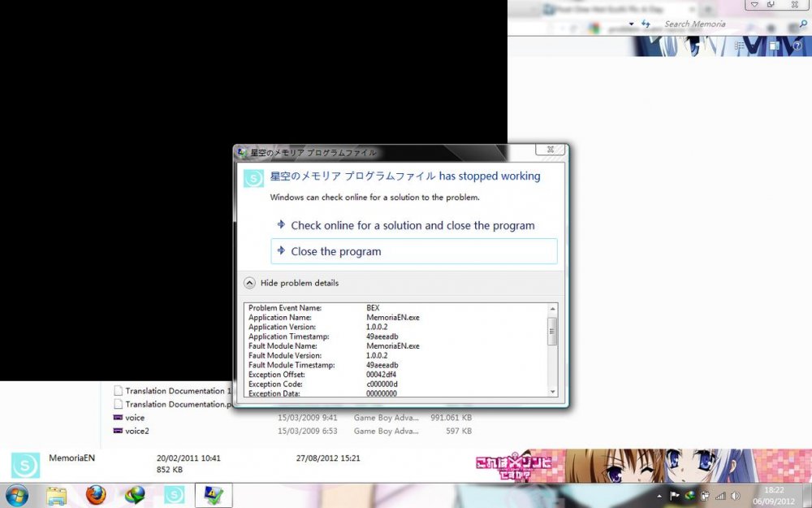Click the volume speaker icon in tray

coord(735,496)
